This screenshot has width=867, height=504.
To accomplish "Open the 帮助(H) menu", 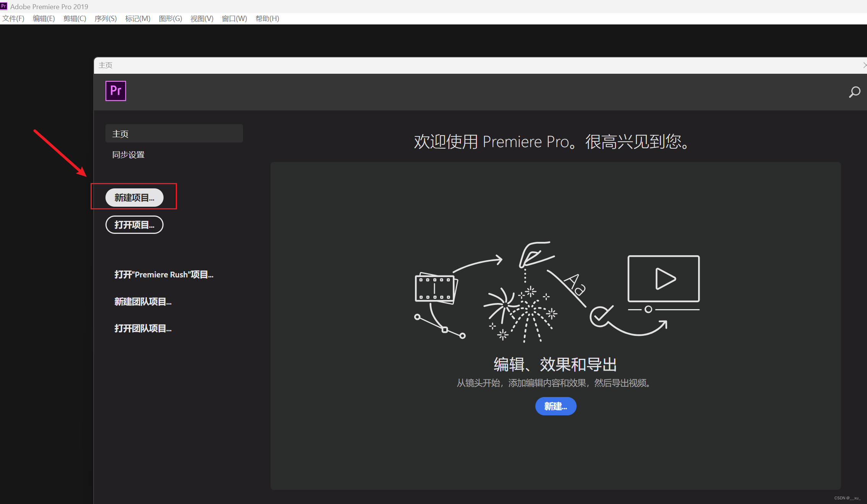I will click(x=267, y=19).
